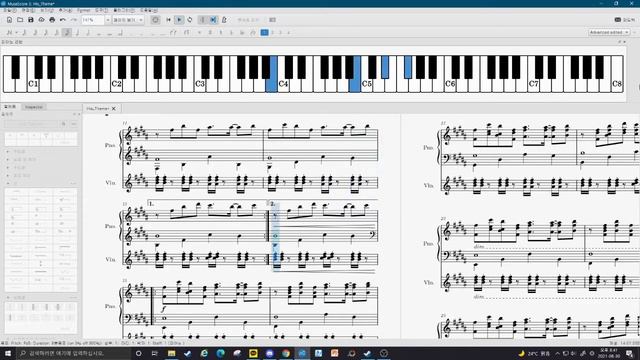Rewind playback to start
This screenshot has width=640, height=360.
tap(169, 20)
